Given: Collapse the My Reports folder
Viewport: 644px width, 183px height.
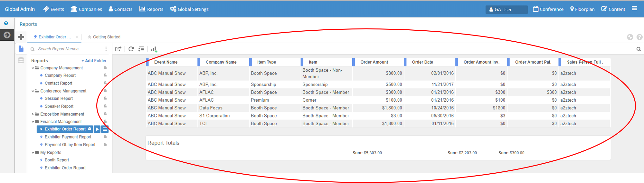Looking at the screenshot, I should pos(33,153).
